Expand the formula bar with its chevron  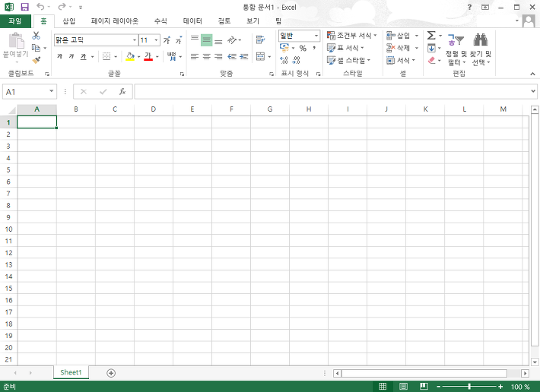[x=533, y=91]
